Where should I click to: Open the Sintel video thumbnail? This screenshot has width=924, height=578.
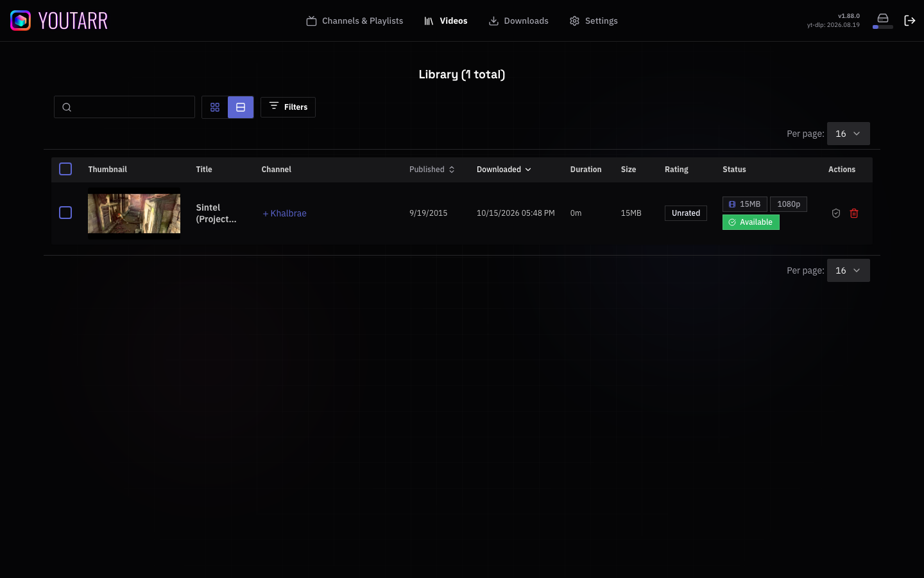coord(134,213)
